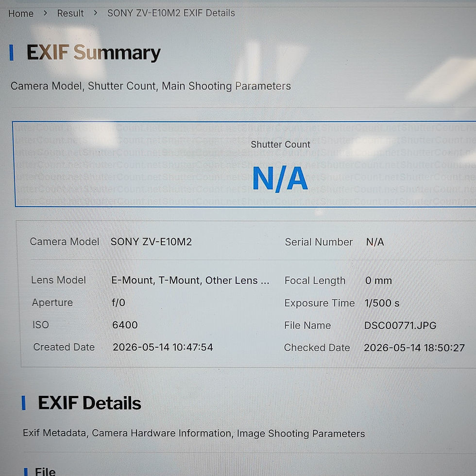Select created date '2026-05-14 10:47:54'
Image resolution: width=476 pixels, height=476 pixels.
[163, 347]
